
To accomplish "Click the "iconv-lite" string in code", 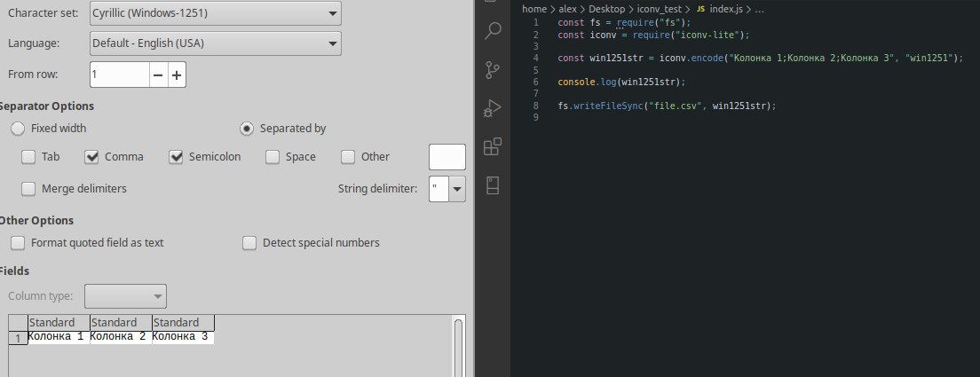I will (x=708, y=35).
